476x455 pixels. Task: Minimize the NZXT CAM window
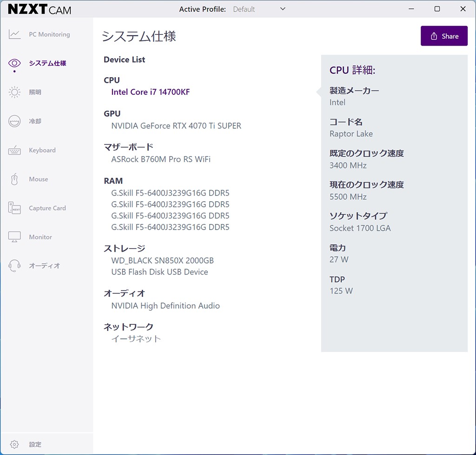[411, 9]
